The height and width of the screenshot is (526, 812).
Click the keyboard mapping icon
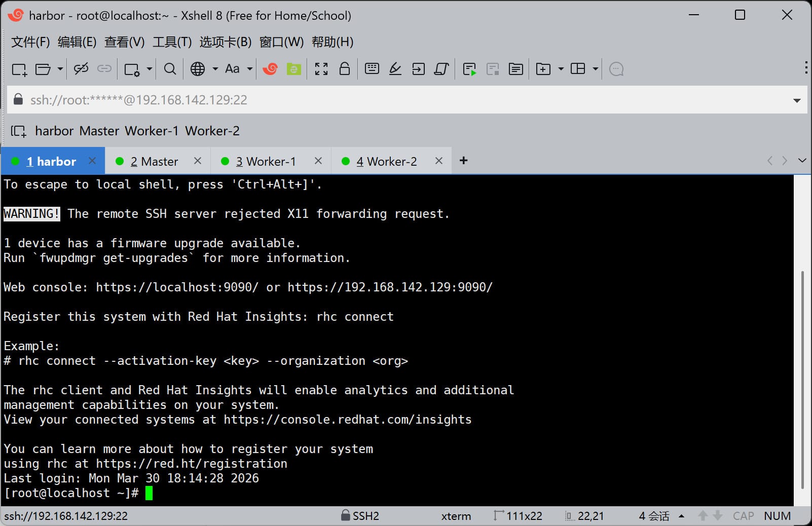pyautogui.click(x=372, y=68)
